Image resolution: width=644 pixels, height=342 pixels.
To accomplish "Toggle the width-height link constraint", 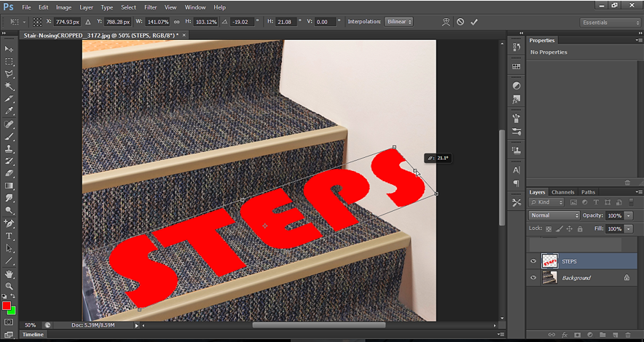I will point(177,22).
